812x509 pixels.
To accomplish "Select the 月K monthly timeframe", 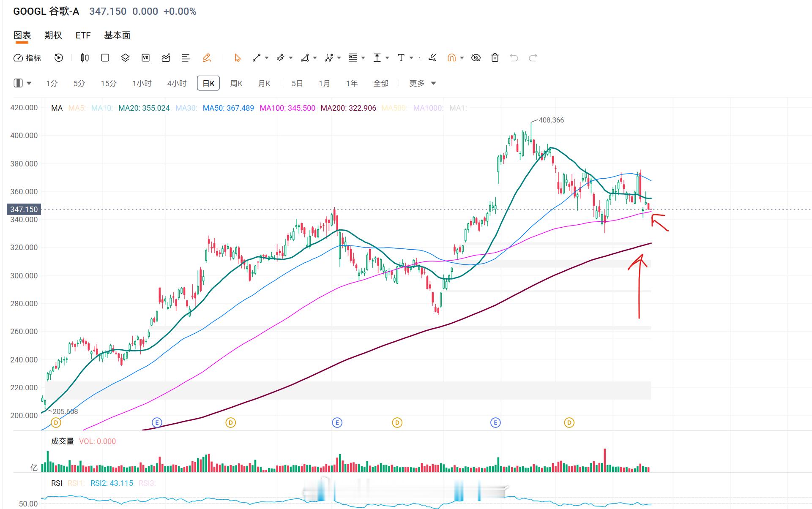I will [264, 83].
